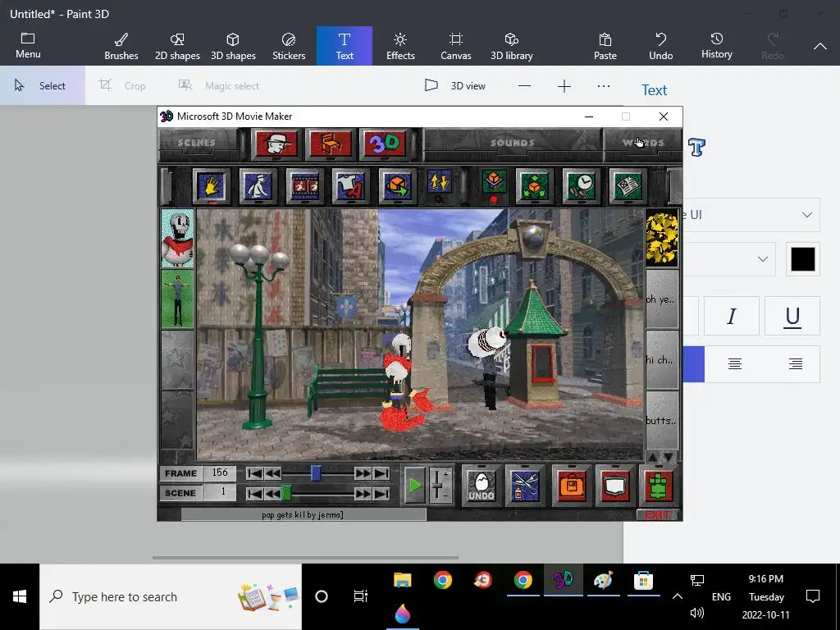Image resolution: width=840 pixels, height=630 pixels.
Task: Go to first scene in the SCENE row
Action: pyautogui.click(x=255, y=493)
